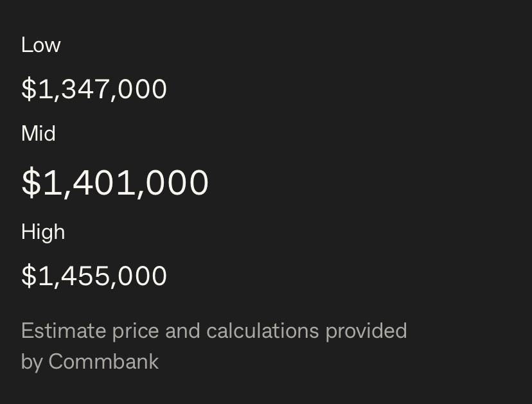Click the Mid estimate label

pos(39,134)
